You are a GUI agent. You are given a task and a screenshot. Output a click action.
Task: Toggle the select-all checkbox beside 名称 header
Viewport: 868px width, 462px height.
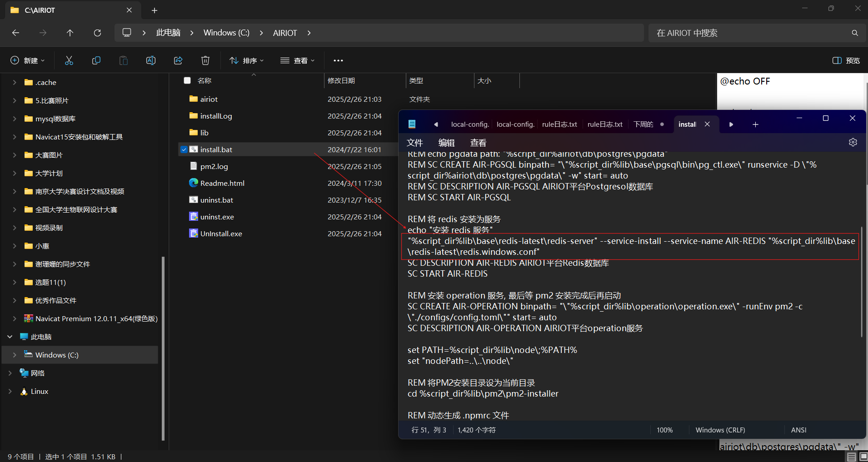pos(187,80)
